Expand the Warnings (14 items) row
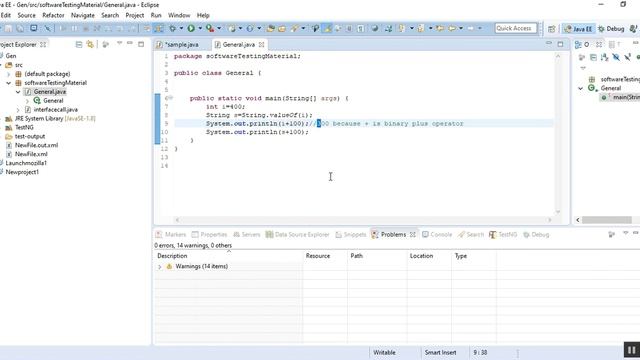Screen dimensions: 640x360 [160, 267]
